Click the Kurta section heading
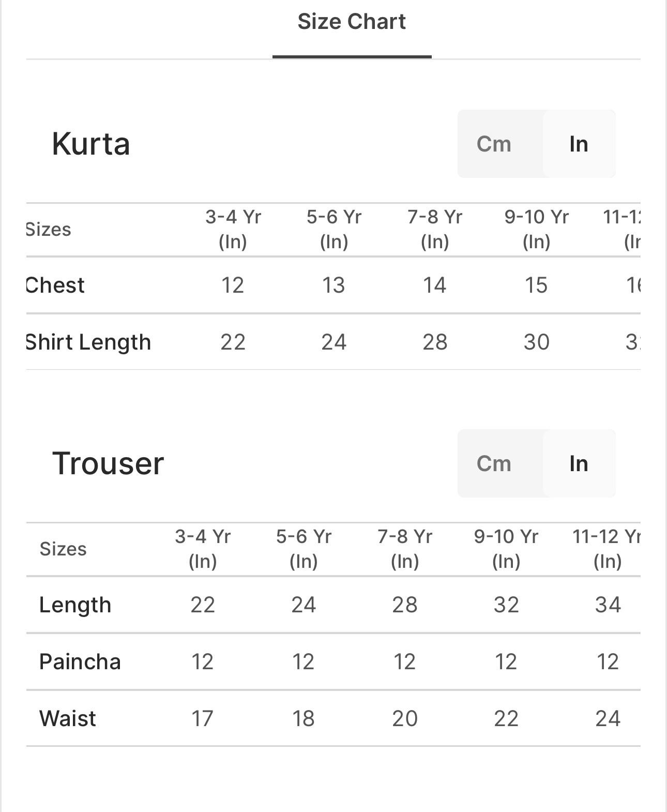 coord(90,144)
